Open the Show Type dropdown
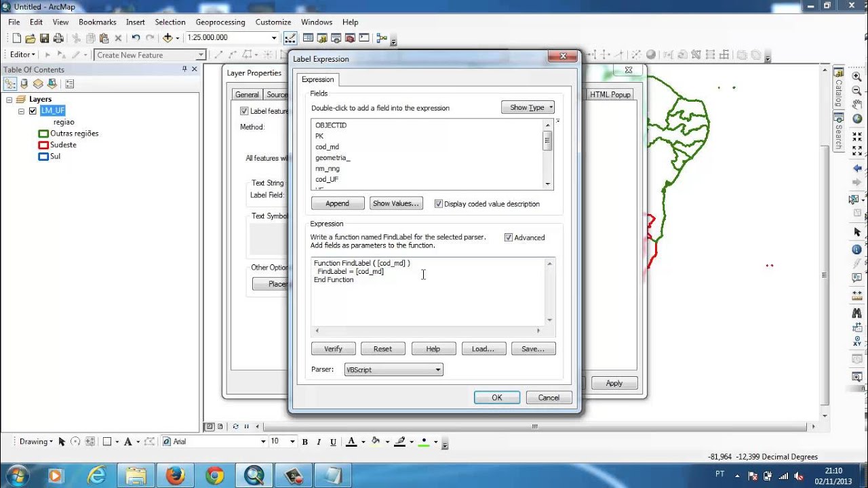This screenshot has height=488, width=868. pyautogui.click(x=528, y=108)
